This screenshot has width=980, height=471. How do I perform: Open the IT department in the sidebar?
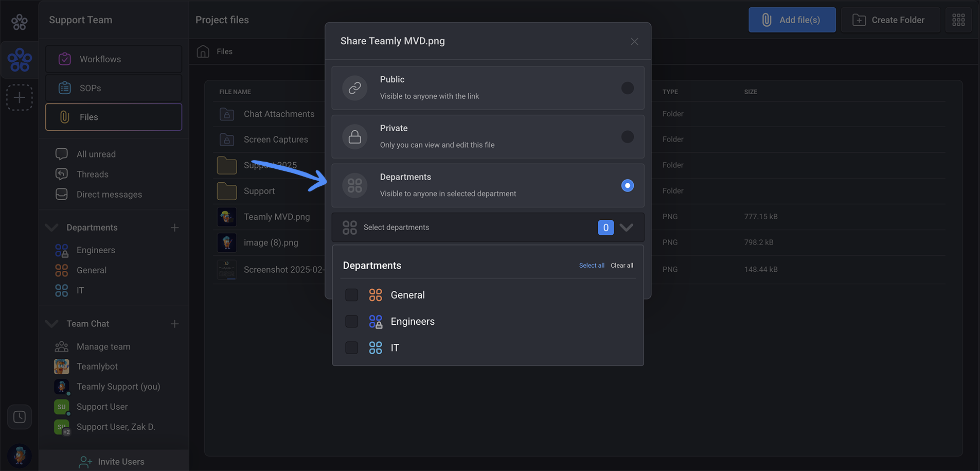point(70,290)
